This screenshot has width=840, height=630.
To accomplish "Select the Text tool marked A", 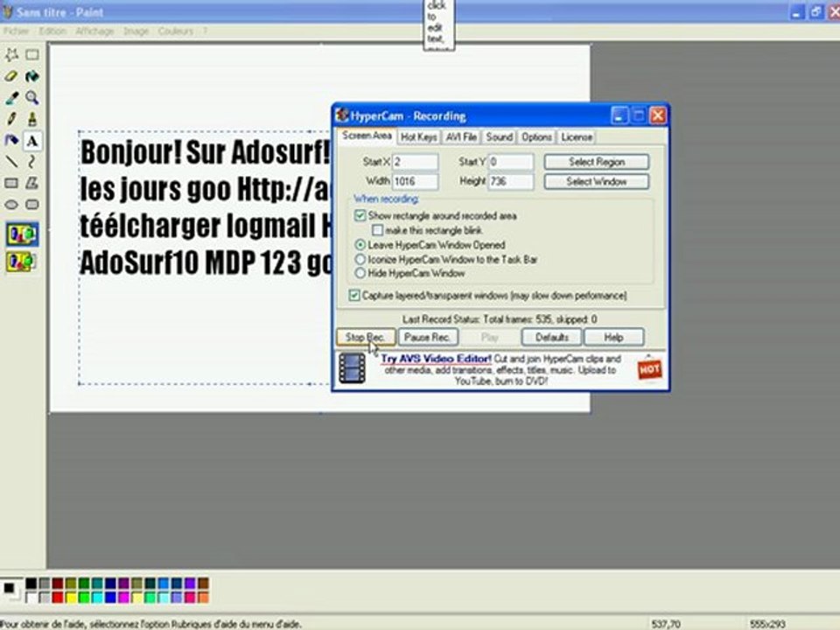I will (x=32, y=141).
